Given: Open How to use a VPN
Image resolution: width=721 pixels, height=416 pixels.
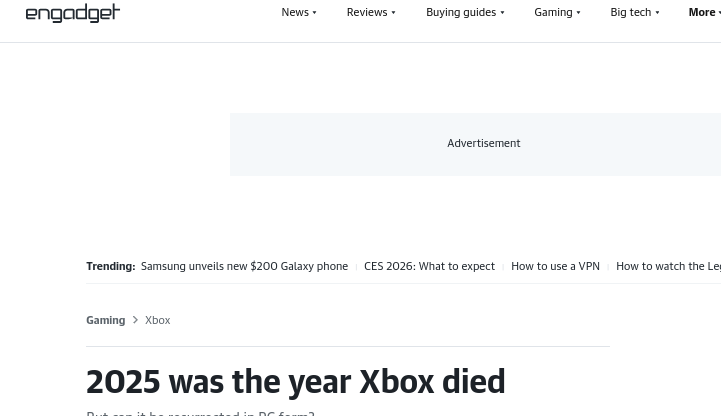Looking at the screenshot, I should point(555,266).
